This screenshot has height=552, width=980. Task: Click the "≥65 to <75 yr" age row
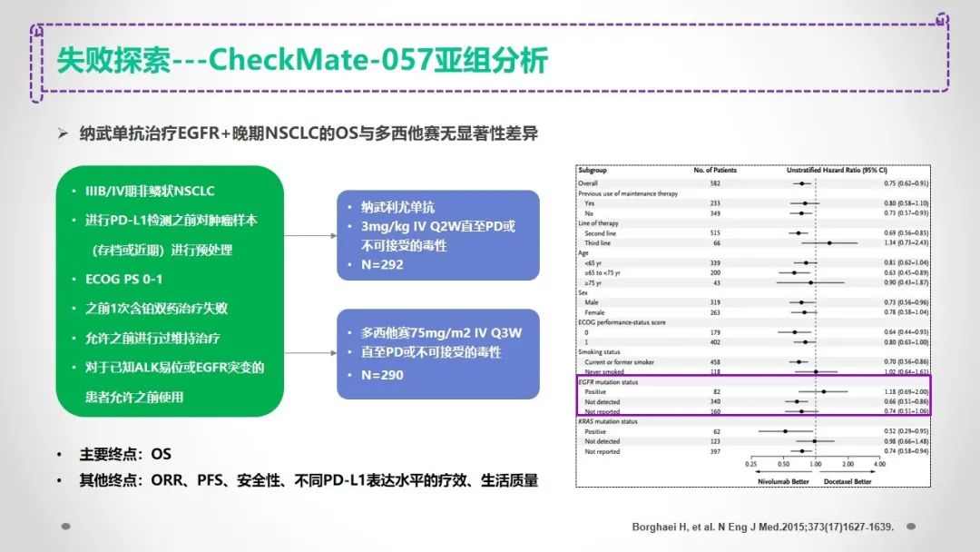point(603,273)
